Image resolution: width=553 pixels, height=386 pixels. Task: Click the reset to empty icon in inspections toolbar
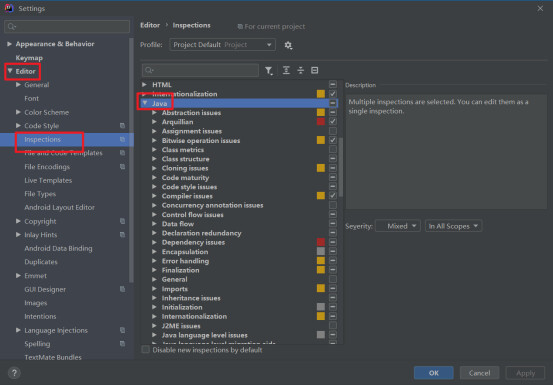point(315,70)
